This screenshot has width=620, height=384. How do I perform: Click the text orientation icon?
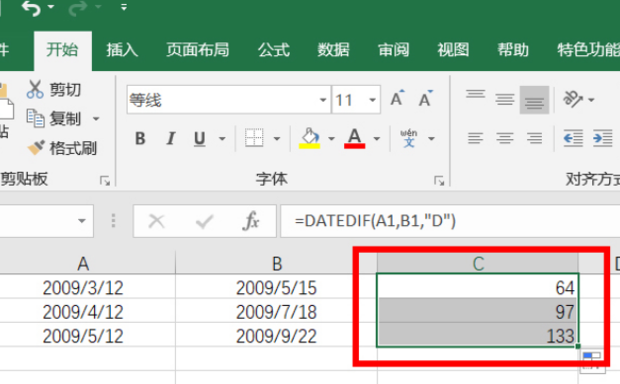pyautogui.click(x=573, y=99)
